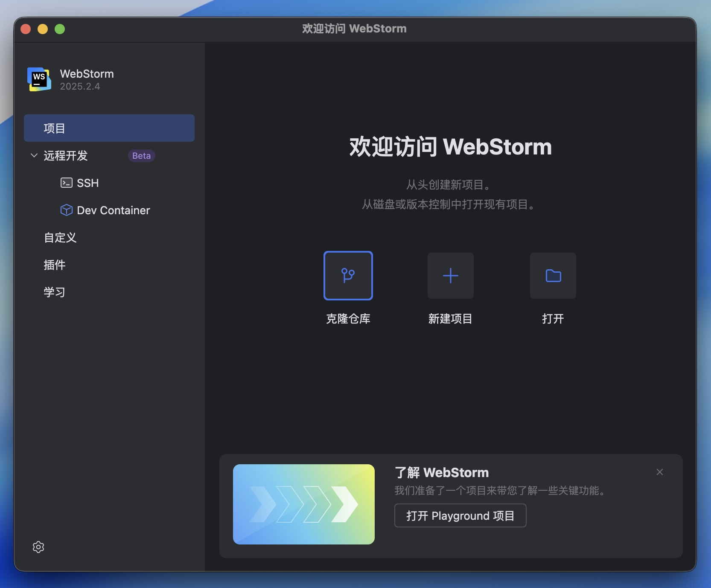Click the 打开 Playground 项目 button
The image size is (711, 588).
pyautogui.click(x=460, y=515)
